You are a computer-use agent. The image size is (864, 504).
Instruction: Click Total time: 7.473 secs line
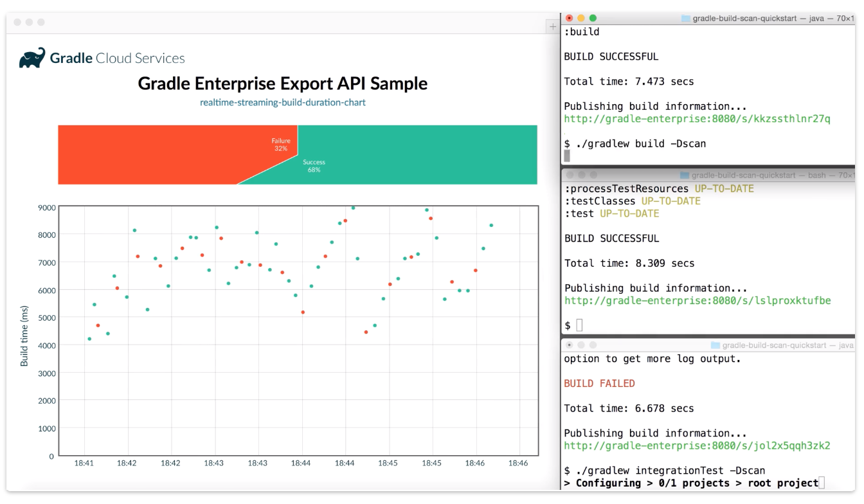click(x=629, y=82)
